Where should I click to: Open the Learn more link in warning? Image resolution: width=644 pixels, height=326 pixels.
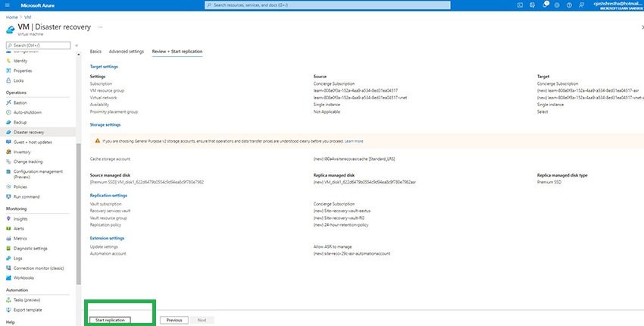click(354, 141)
